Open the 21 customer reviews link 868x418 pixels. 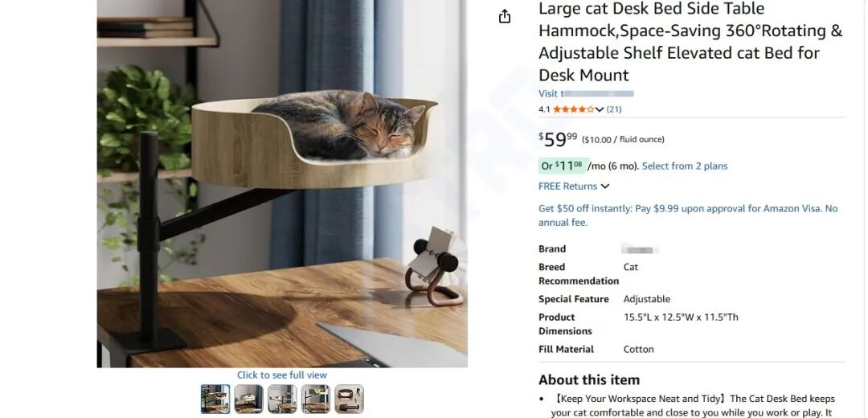pos(614,109)
